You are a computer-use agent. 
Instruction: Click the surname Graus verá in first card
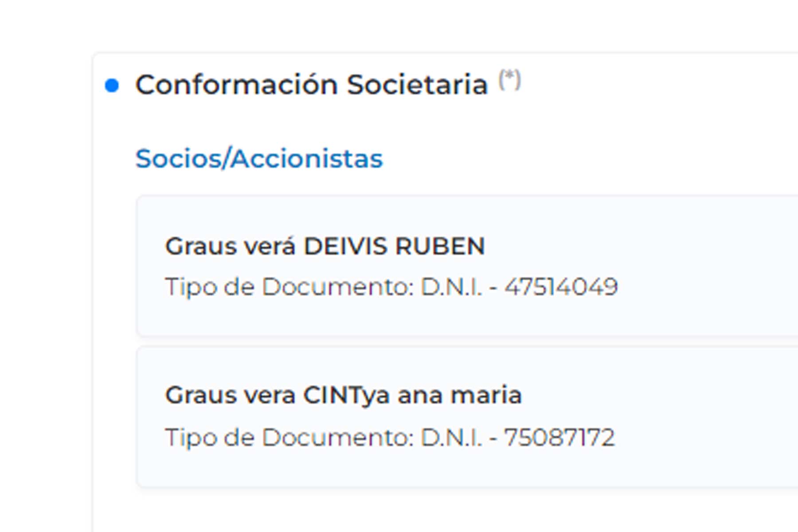[x=230, y=246]
